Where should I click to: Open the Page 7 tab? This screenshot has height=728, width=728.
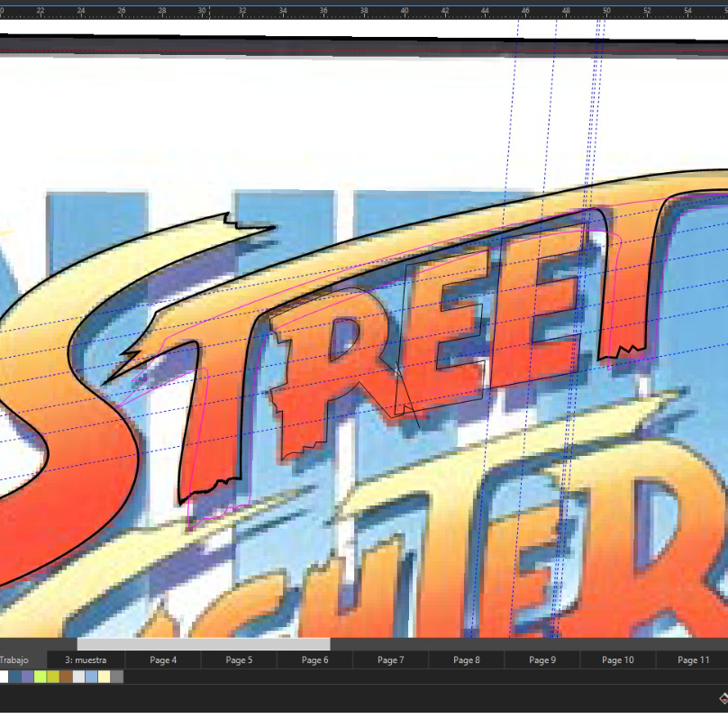click(x=390, y=660)
